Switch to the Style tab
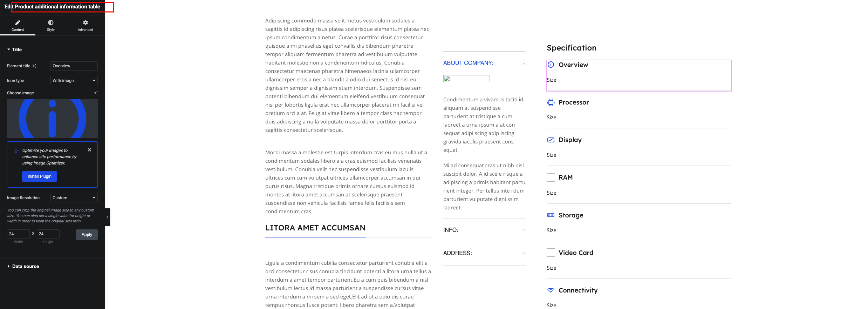The height and width of the screenshot is (309, 868). [x=51, y=26]
